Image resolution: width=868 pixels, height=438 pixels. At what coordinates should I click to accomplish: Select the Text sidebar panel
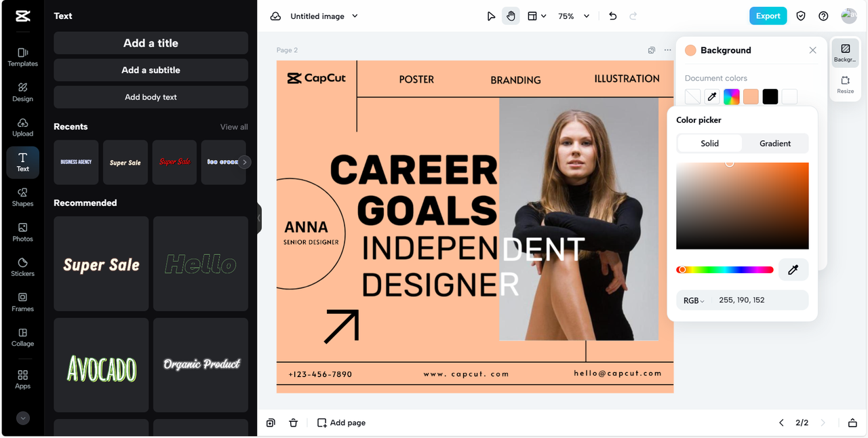(x=22, y=163)
